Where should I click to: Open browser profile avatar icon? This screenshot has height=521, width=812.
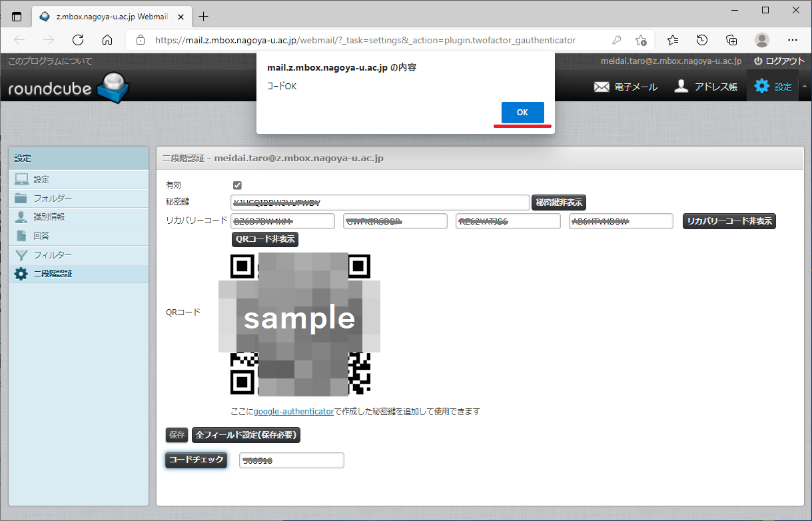tap(762, 40)
